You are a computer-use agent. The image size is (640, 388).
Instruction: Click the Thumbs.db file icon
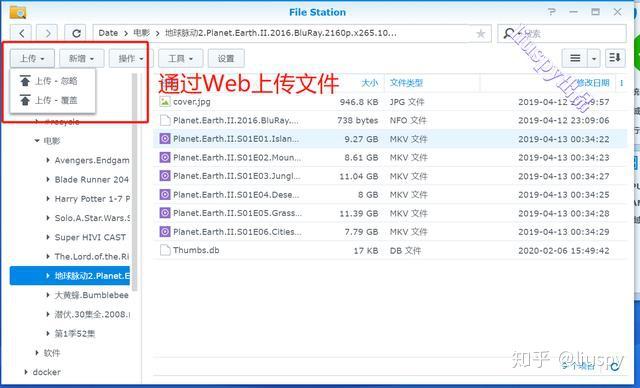(x=165, y=250)
